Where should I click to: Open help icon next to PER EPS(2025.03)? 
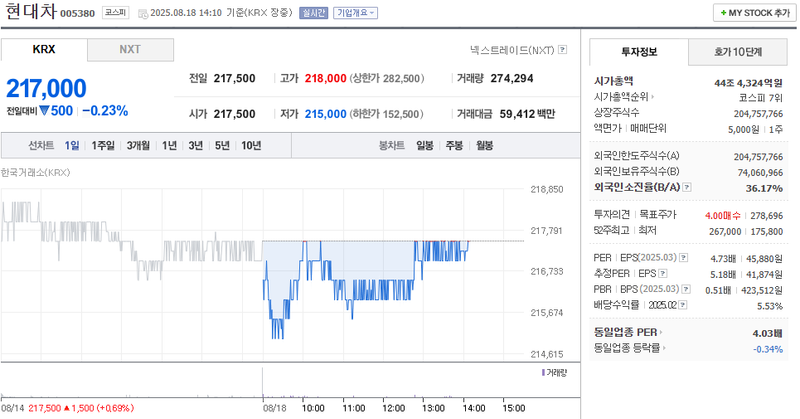[x=684, y=258]
